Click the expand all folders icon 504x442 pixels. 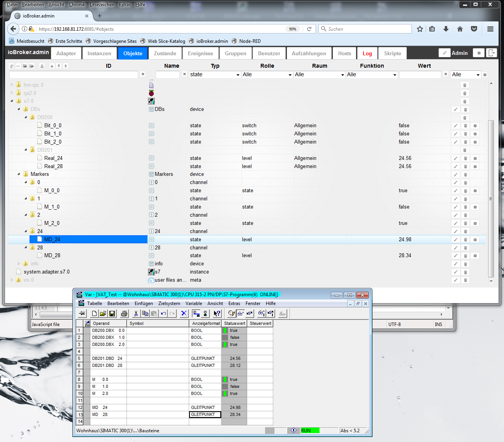(32, 66)
